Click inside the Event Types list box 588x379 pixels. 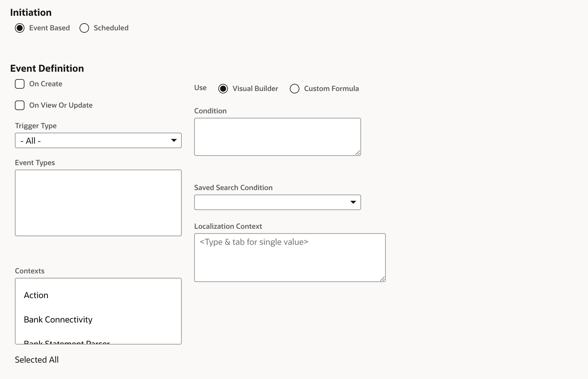coord(98,203)
